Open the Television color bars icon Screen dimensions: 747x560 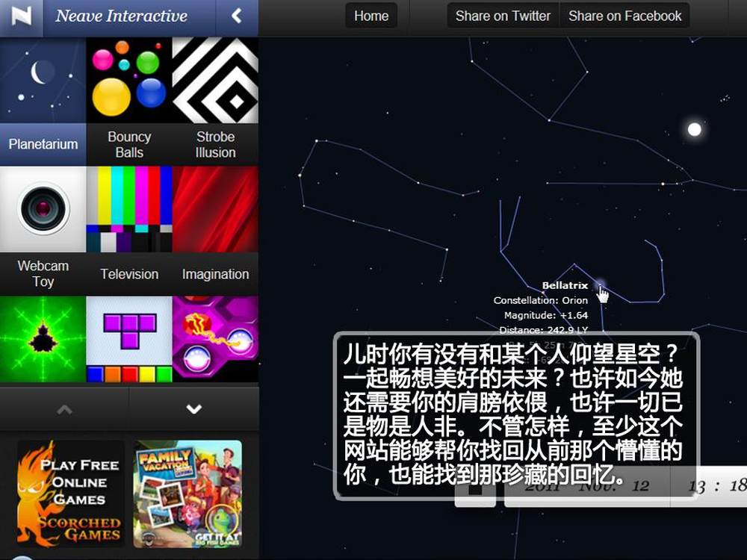pyautogui.click(x=129, y=209)
